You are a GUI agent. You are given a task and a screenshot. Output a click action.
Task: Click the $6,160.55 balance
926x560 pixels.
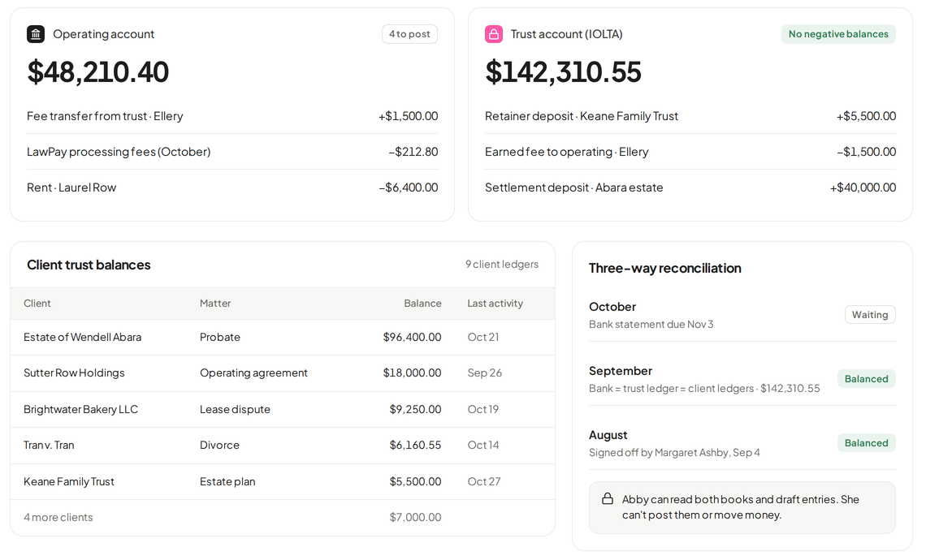pos(415,446)
